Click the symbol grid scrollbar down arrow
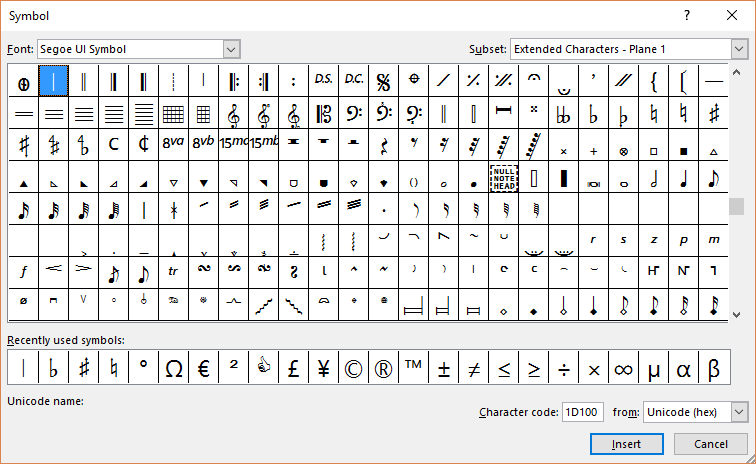The width and height of the screenshot is (756, 464). [x=737, y=314]
